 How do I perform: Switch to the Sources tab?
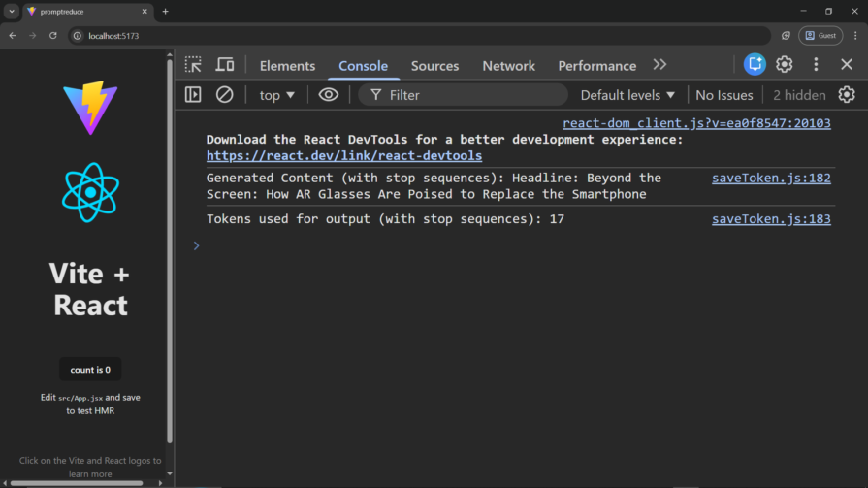coord(434,66)
